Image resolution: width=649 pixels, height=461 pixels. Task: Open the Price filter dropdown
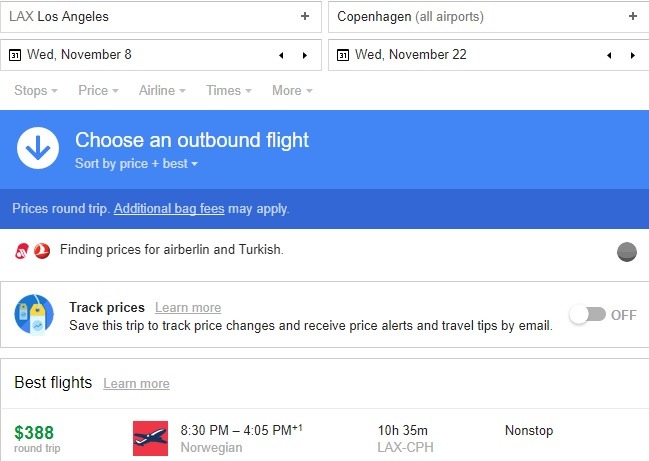[x=98, y=90]
